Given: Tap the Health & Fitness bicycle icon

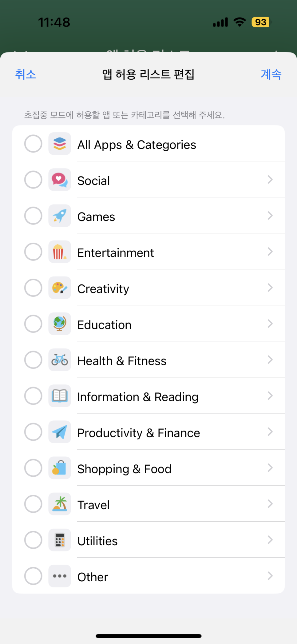Looking at the screenshot, I should pyautogui.click(x=60, y=360).
